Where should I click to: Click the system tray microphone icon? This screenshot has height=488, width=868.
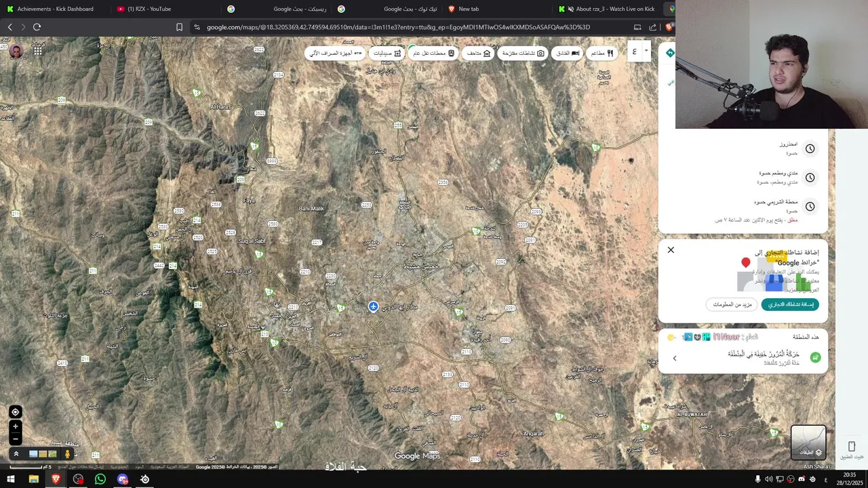758,479
